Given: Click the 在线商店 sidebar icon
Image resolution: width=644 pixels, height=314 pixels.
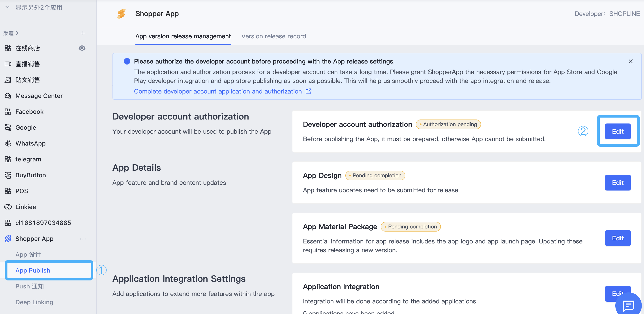Looking at the screenshot, I should coord(8,48).
